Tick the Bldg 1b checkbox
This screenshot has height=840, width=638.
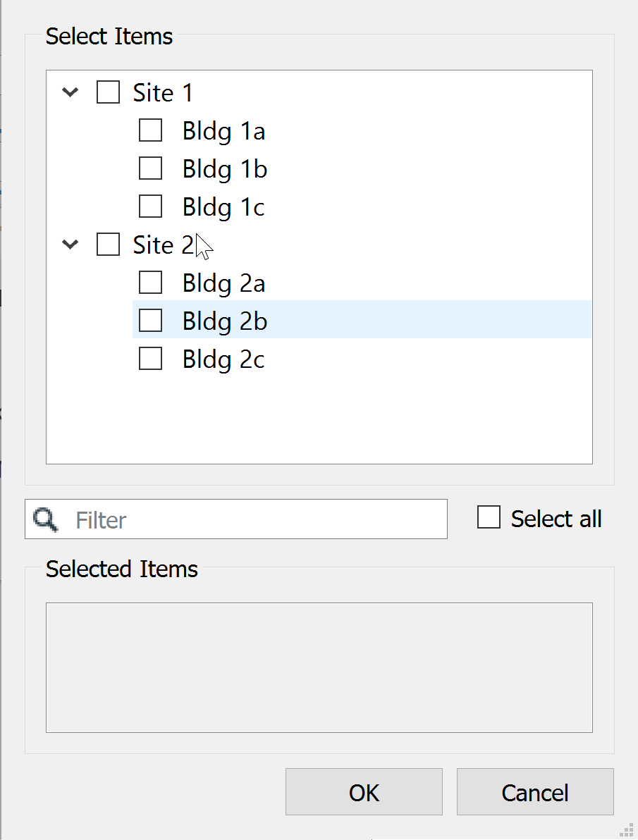150,168
